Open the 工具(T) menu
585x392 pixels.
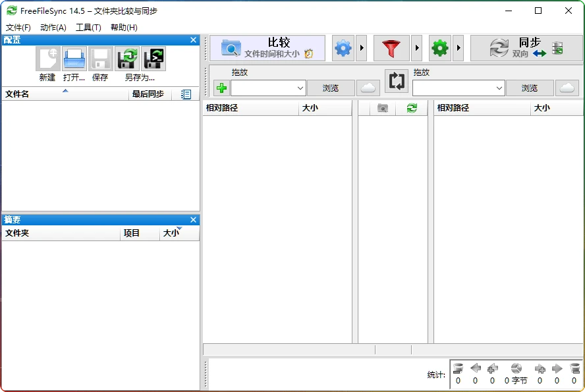click(x=88, y=27)
